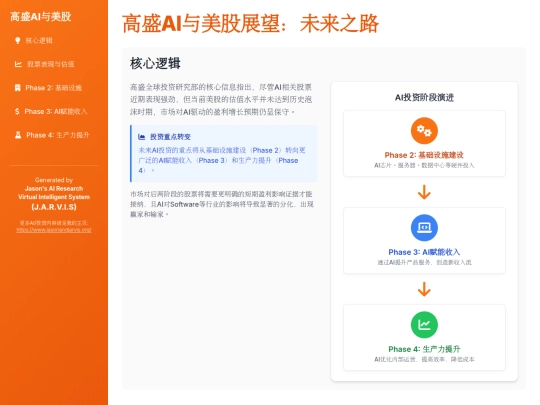Screen dimensions: 540x405
Task: Click the AI芯片、服务器 description under Phase 2
Action: click(x=424, y=165)
